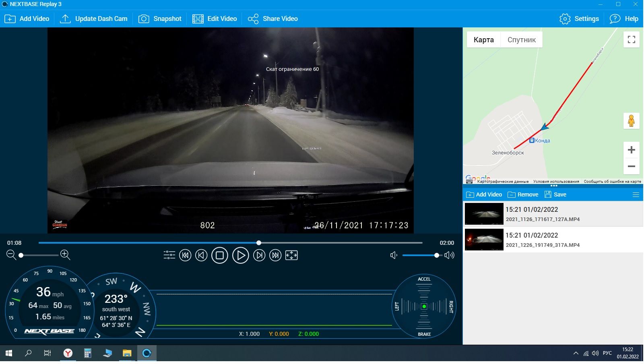Open the video list hamburger menu
The width and height of the screenshot is (644, 364).
(636, 195)
